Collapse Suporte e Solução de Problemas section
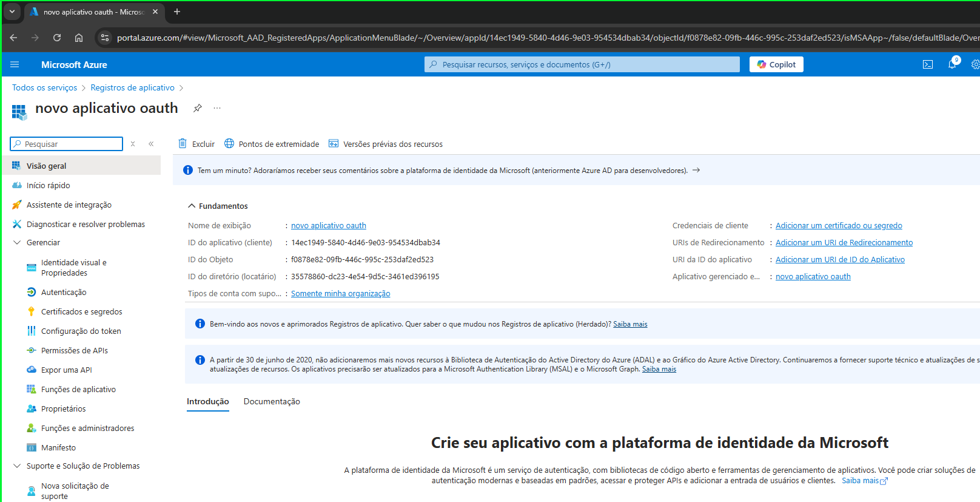This screenshot has width=980, height=502. (17, 466)
